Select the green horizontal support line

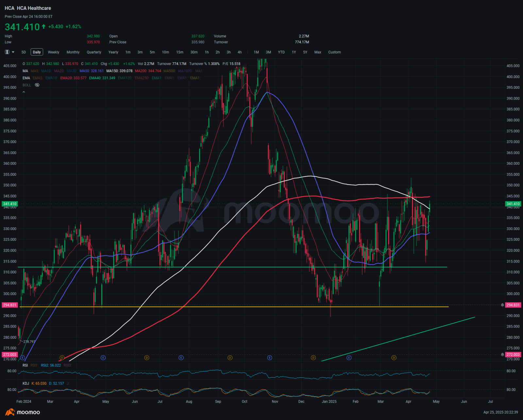232,267
